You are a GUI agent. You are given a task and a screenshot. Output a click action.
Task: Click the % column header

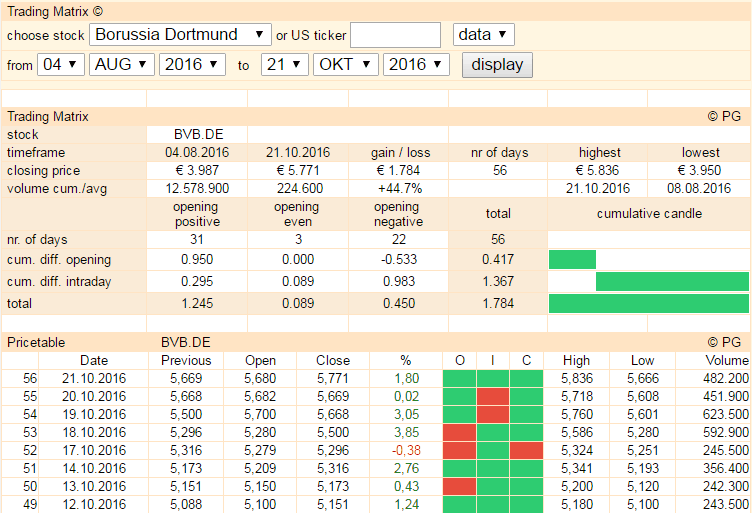[406, 361]
